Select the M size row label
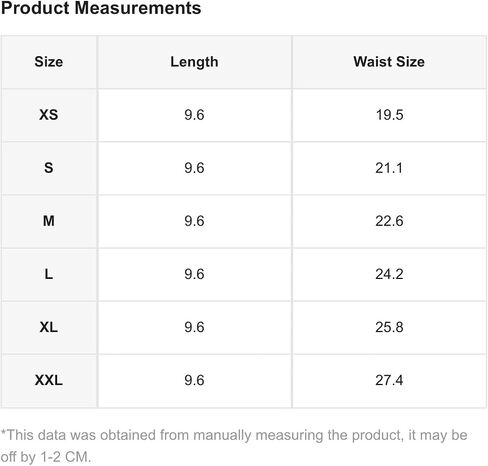Image resolution: width=488 pixels, height=466 pixels. [x=49, y=221]
